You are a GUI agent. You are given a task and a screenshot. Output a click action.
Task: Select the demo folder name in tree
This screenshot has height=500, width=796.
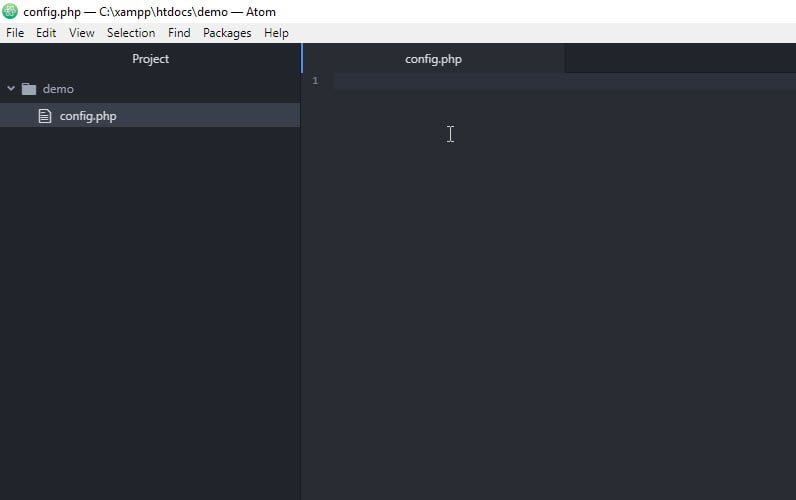58,89
